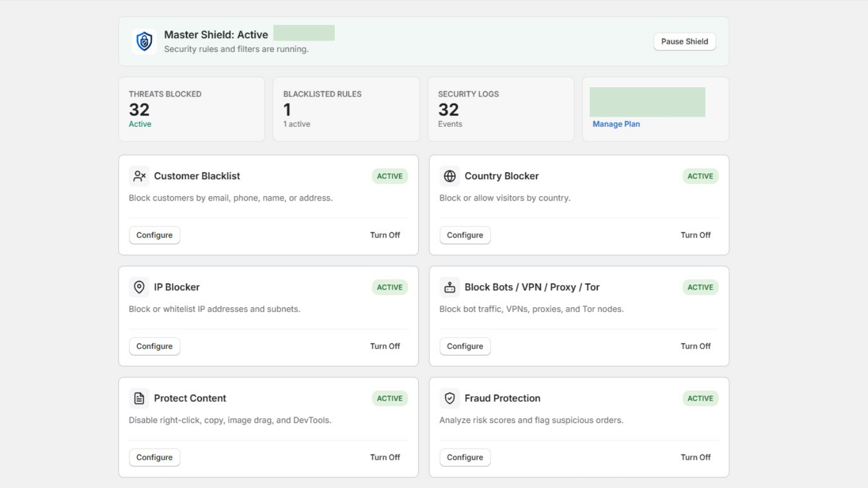Viewport: 868px width, 488px height.
Task: Turn Off the Fraud Protection module
Action: (x=695, y=457)
